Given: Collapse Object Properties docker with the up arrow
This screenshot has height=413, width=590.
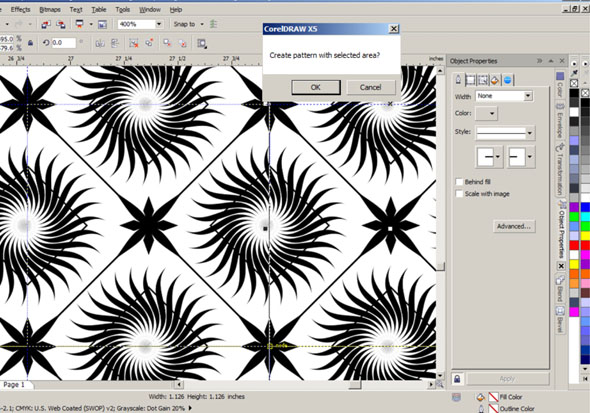Looking at the screenshot, I should tap(551, 61).
